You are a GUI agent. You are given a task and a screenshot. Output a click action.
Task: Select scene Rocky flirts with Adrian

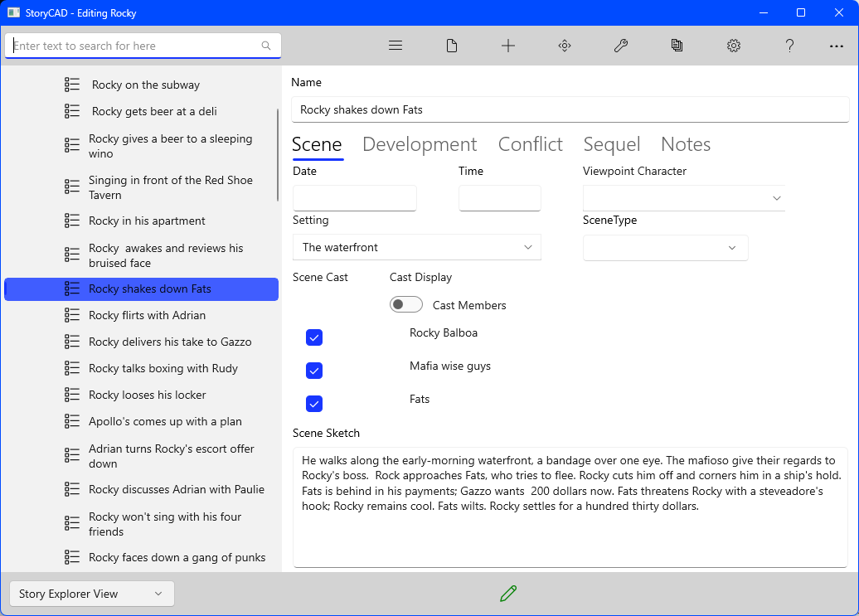[x=147, y=315]
